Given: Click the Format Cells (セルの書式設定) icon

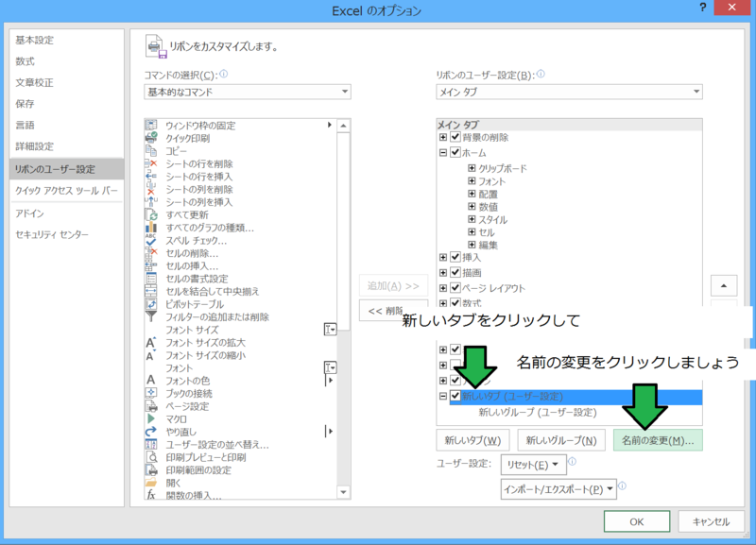Looking at the screenshot, I should pos(151,279).
